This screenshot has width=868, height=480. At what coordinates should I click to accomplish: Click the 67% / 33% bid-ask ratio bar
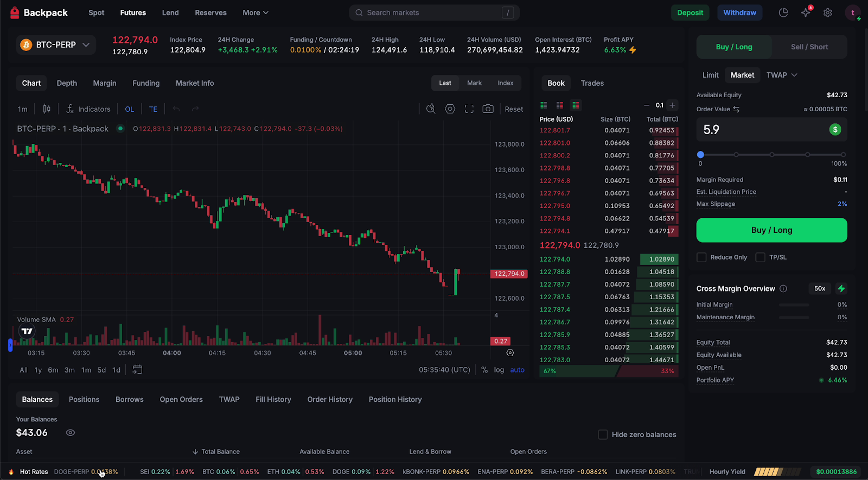point(609,371)
